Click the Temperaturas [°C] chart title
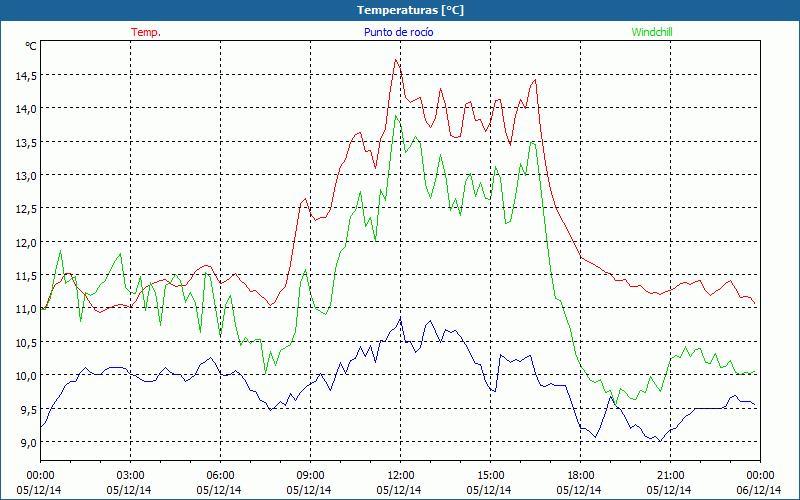800x500 pixels. 410,10
